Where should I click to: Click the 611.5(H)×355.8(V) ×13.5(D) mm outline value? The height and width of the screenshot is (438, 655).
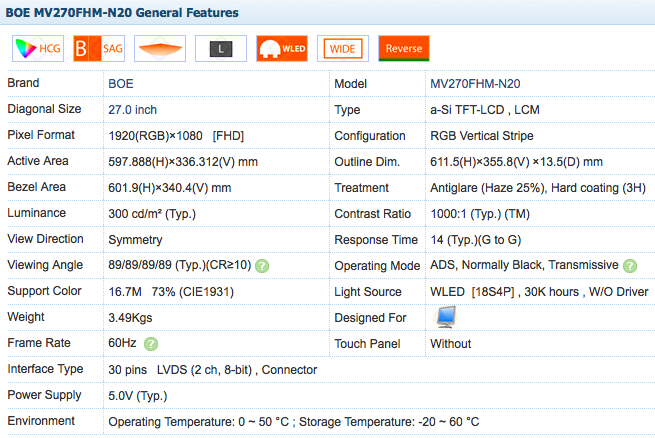tap(516, 162)
